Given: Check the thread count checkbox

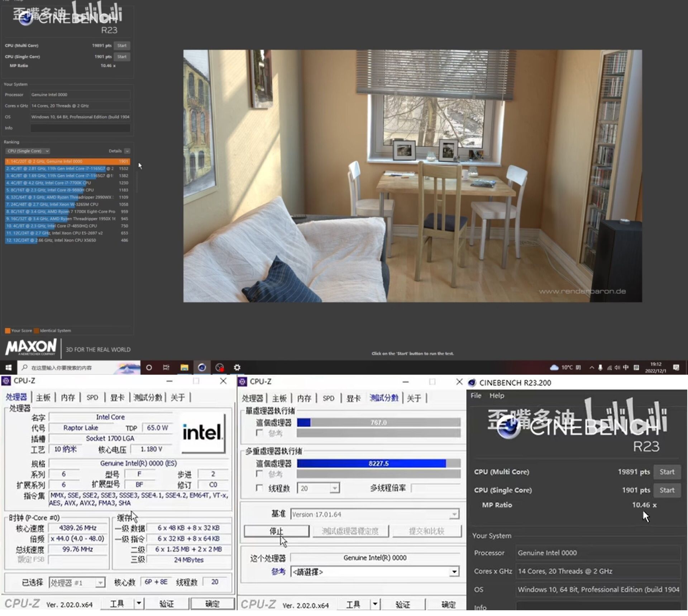Looking at the screenshot, I should (x=259, y=488).
